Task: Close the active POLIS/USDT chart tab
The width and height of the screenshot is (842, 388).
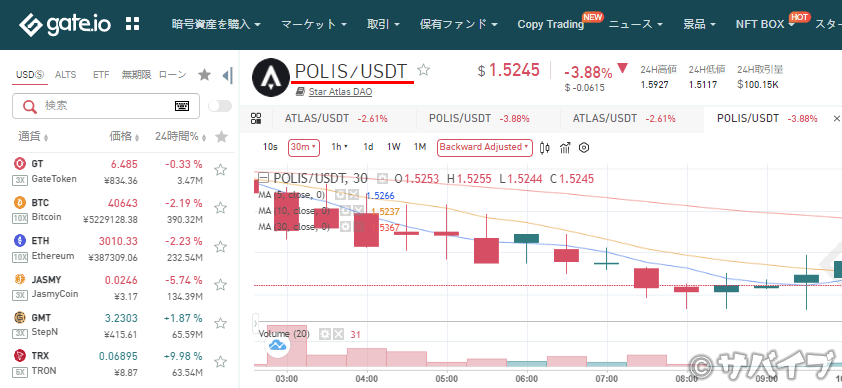Action: [836, 119]
